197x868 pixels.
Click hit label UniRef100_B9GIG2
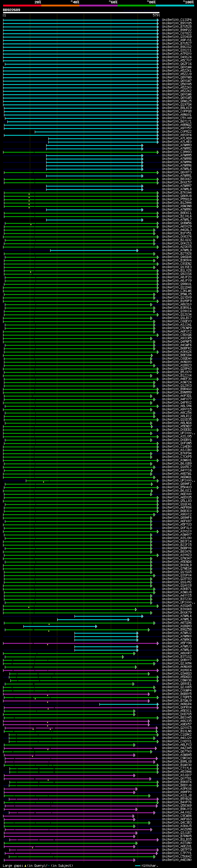point(177,47)
